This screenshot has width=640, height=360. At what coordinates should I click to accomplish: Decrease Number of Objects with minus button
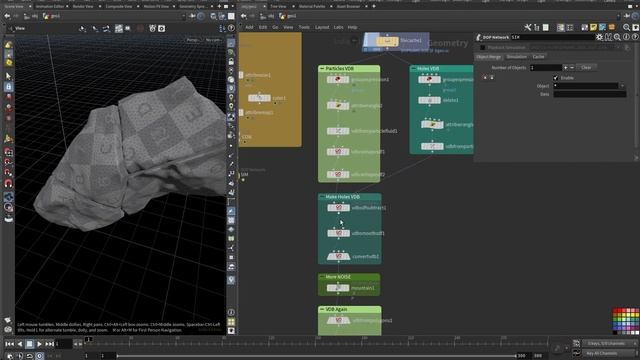click(x=572, y=67)
